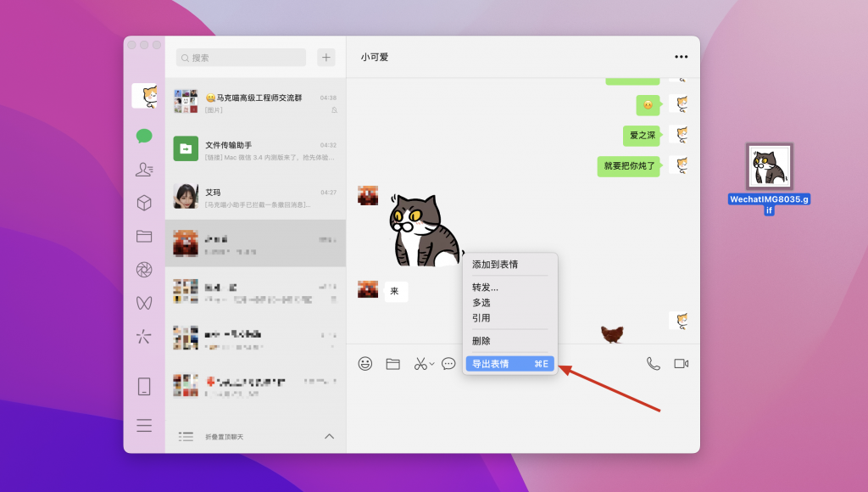Open Mini Programs box icon in sidebar
This screenshot has height=492, width=868.
tap(143, 203)
